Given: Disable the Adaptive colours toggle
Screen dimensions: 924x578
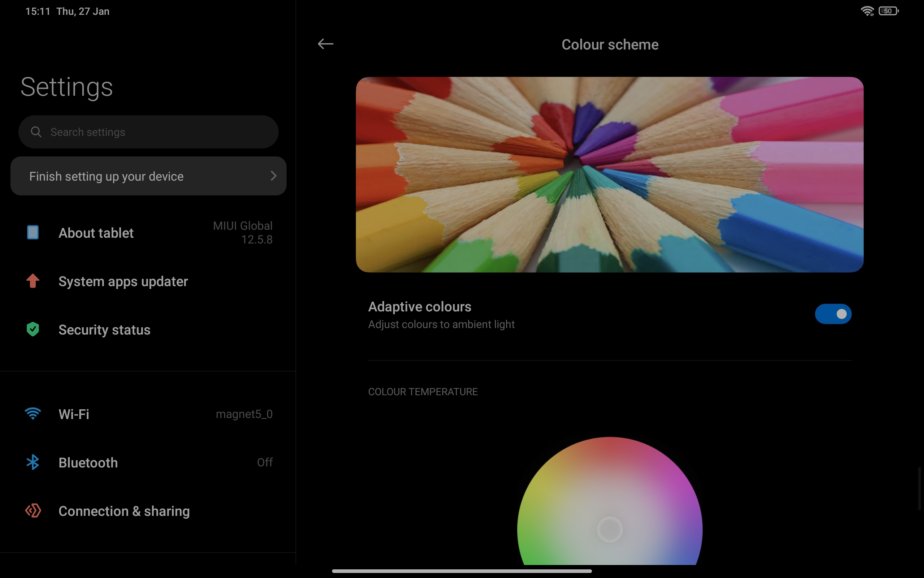Looking at the screenshot, I should point(833,314).
